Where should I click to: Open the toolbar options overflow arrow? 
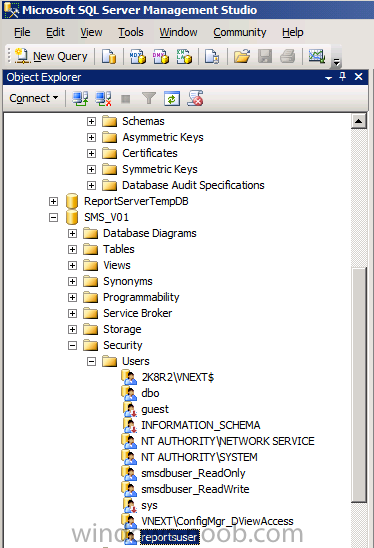pyautogui.click(x=336, y=62)
